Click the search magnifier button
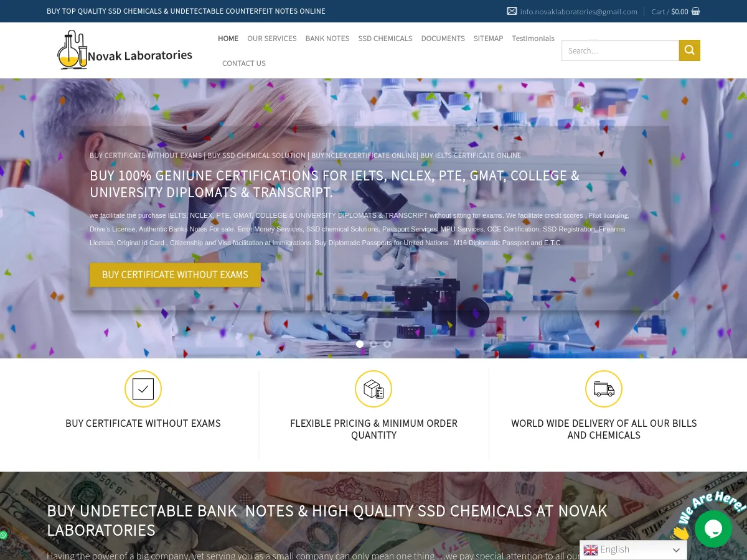 tap(689, 50)
